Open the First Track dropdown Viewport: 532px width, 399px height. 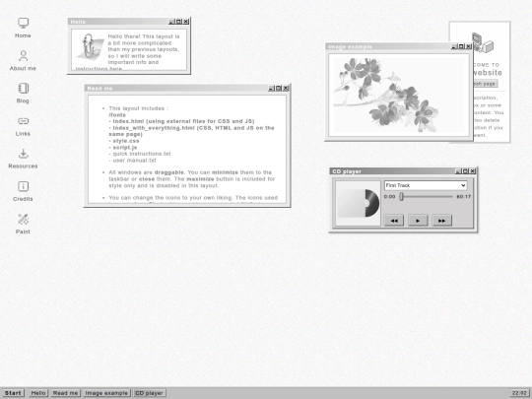426,185
